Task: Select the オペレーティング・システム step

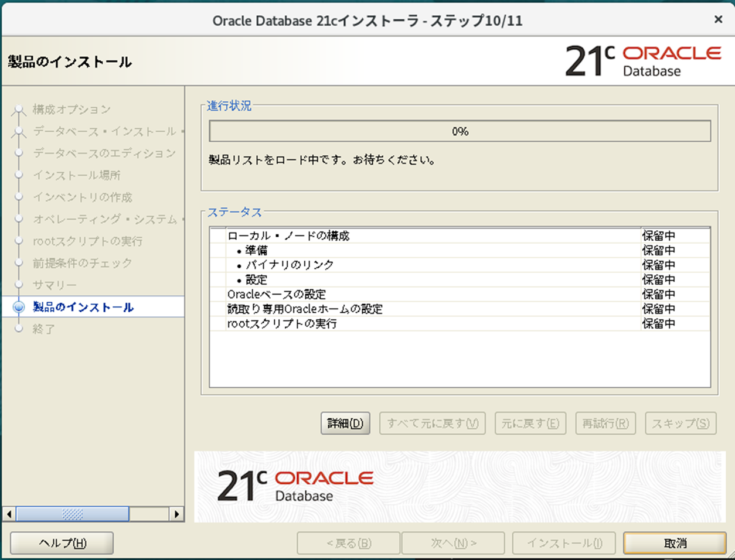Action: [108, 219]
